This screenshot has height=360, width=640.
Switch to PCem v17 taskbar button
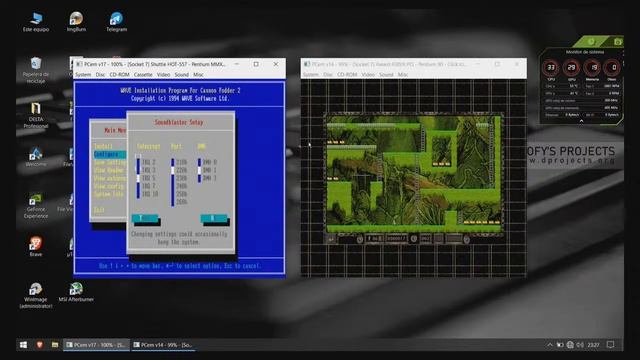point(96,345)
